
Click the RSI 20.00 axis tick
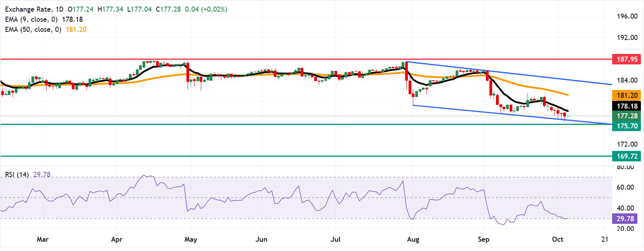(x=625, y=229)
